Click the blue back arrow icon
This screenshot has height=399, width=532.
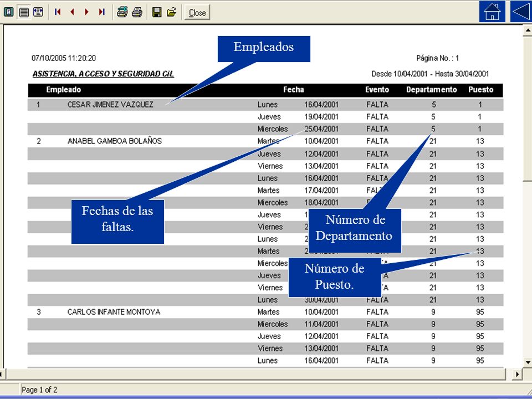(521, 11)
